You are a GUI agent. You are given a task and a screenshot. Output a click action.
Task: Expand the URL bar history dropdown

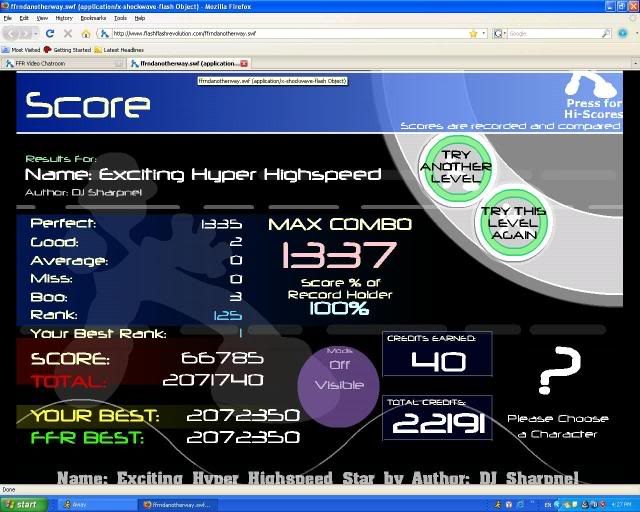(484, 33)
